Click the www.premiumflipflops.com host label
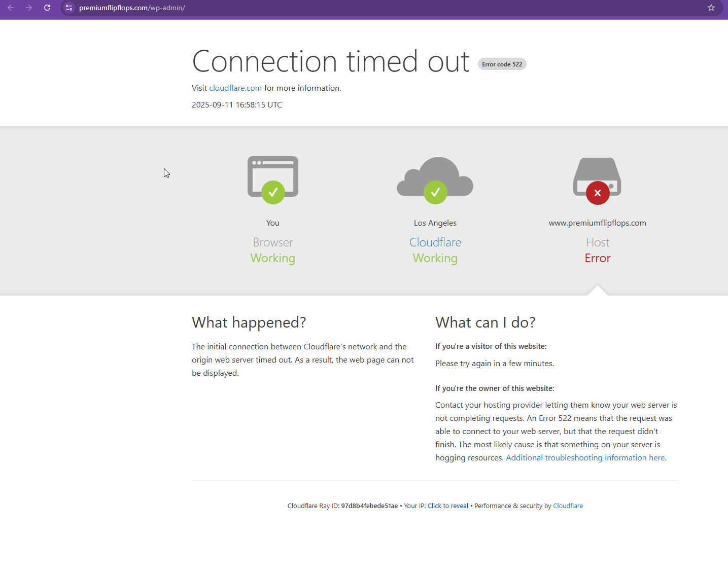728x574 pixels. coord(597,223)
